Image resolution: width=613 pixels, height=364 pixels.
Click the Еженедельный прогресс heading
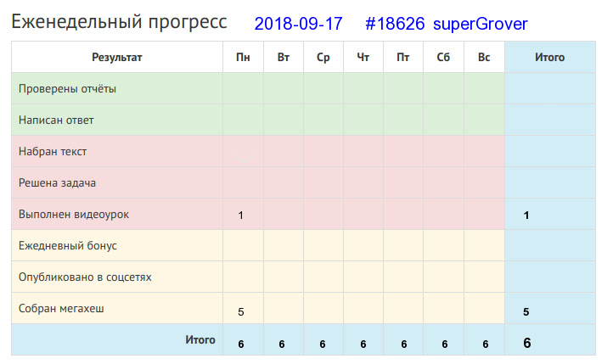click(119, 22)
